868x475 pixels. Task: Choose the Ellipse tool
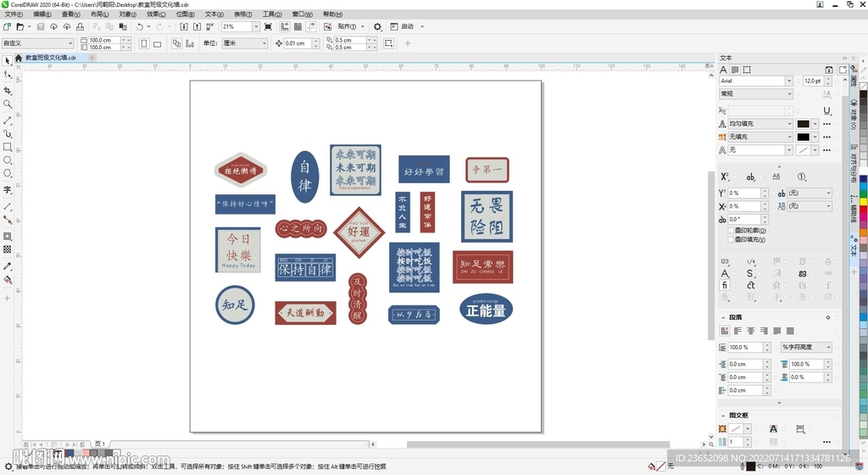[x=7, y=160]
